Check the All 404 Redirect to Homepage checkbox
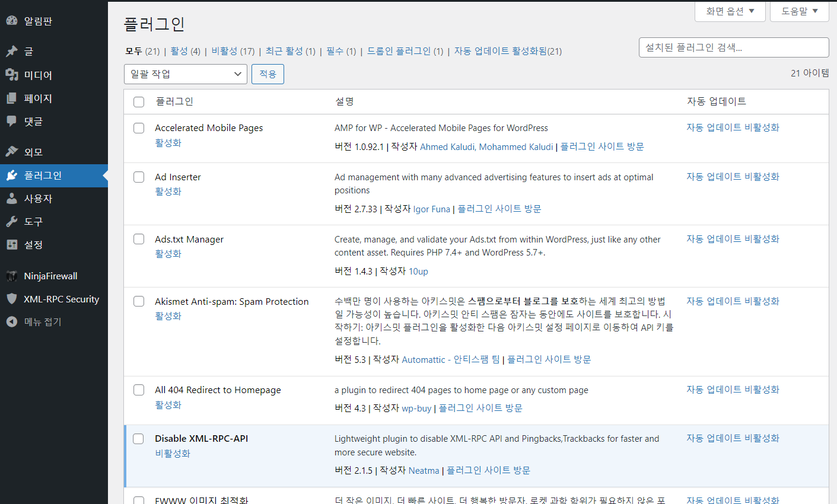 [139, 390]
